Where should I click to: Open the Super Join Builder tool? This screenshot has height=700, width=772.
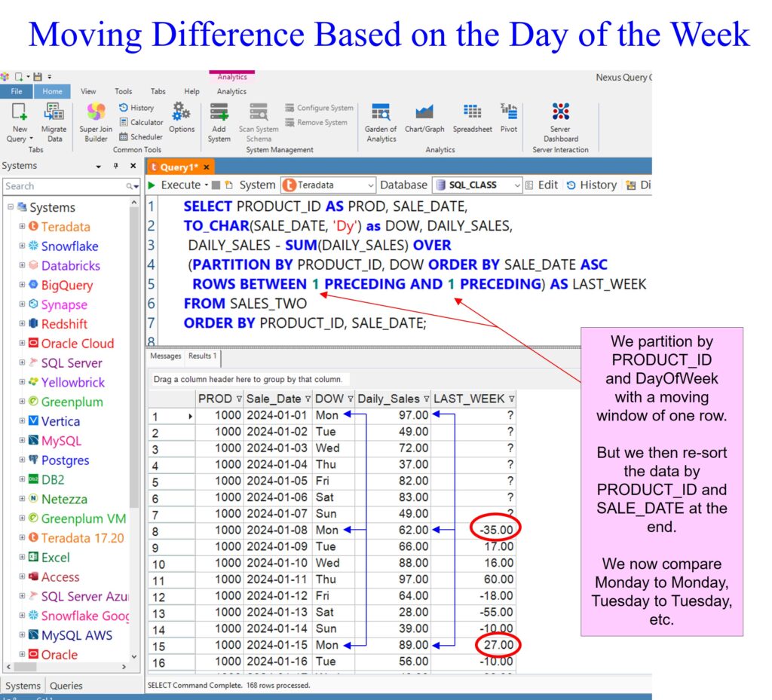point(96,121)
